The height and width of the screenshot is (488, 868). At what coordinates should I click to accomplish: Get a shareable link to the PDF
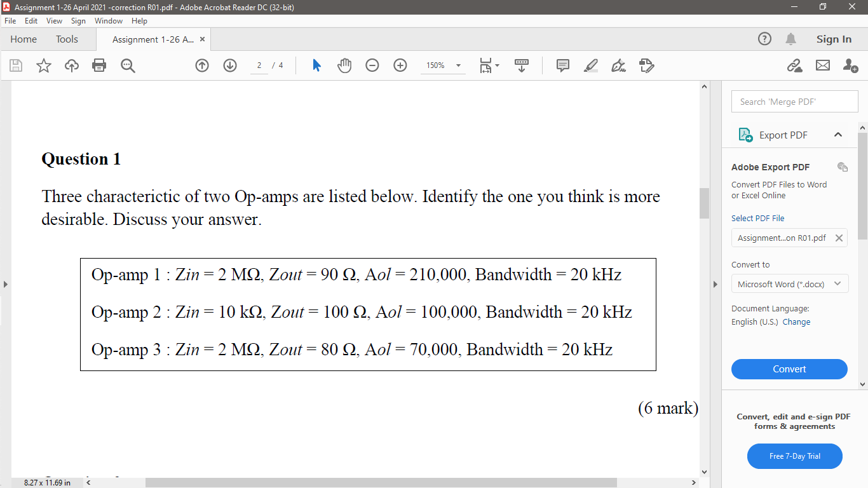click(x=795, y=65)
